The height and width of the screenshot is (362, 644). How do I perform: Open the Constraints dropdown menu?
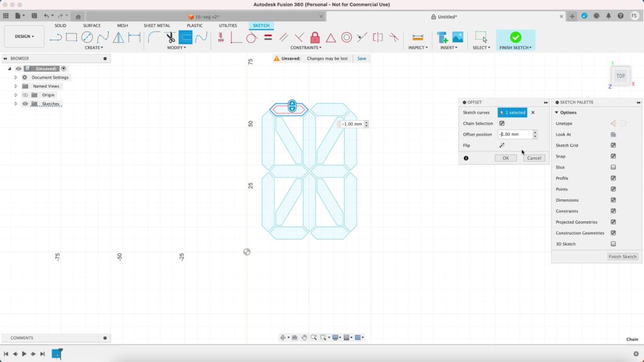306,48
